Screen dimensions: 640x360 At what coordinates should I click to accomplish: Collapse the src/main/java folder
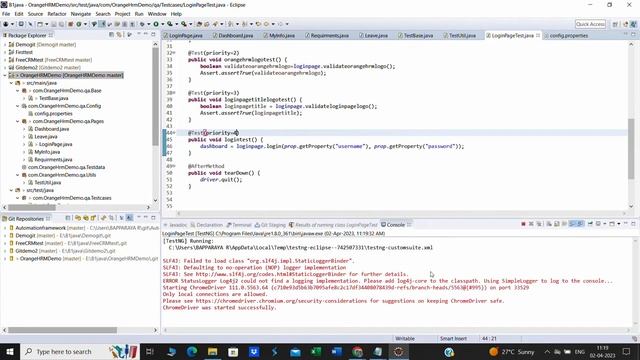pos(11,83)
